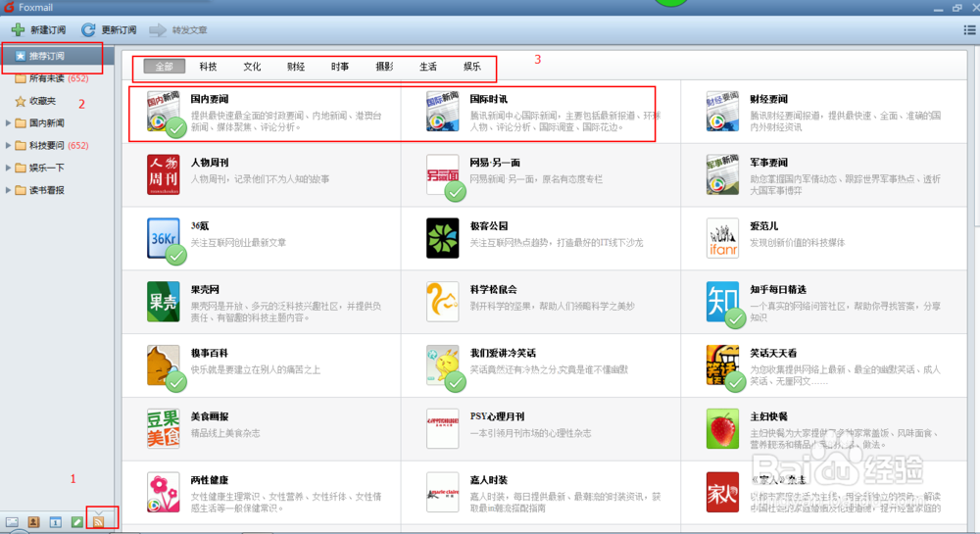Click the 科学松鼠会 squirrel icon
The height and width of the screenshot is (534, 980).
coord(443,302)
